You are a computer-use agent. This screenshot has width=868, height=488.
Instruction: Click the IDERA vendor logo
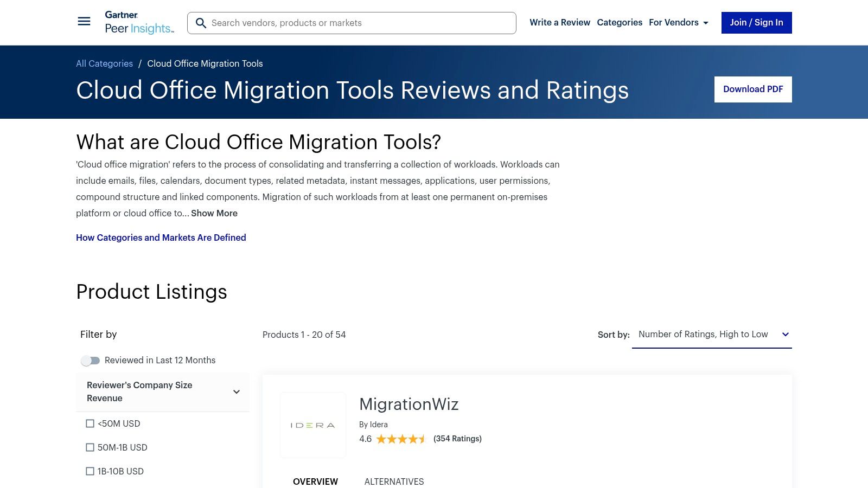312,425
